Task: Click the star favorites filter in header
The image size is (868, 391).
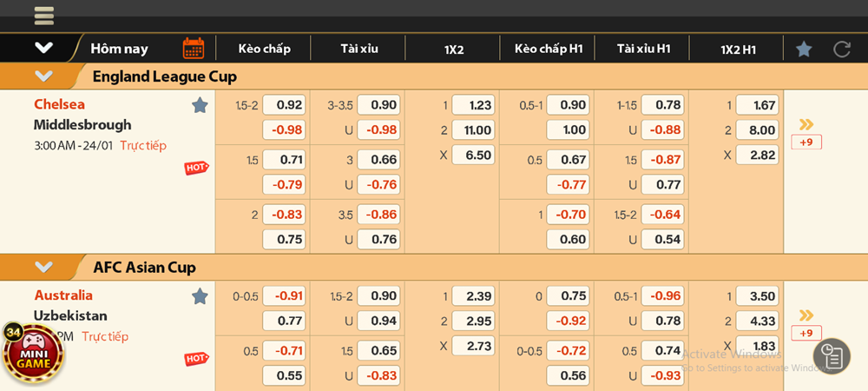Action: point(804,49)
